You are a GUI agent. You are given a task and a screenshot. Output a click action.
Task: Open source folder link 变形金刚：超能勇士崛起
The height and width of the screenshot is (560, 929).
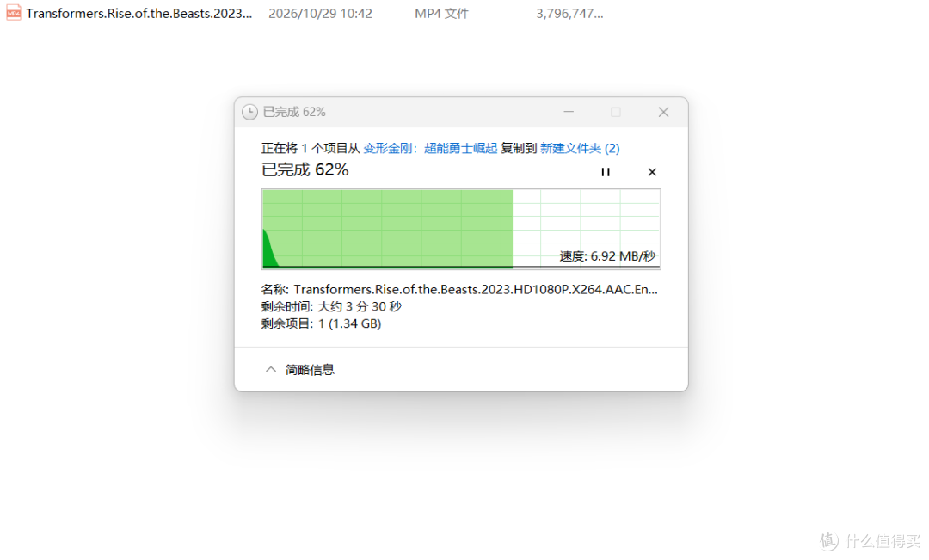(x=430, y=148)
